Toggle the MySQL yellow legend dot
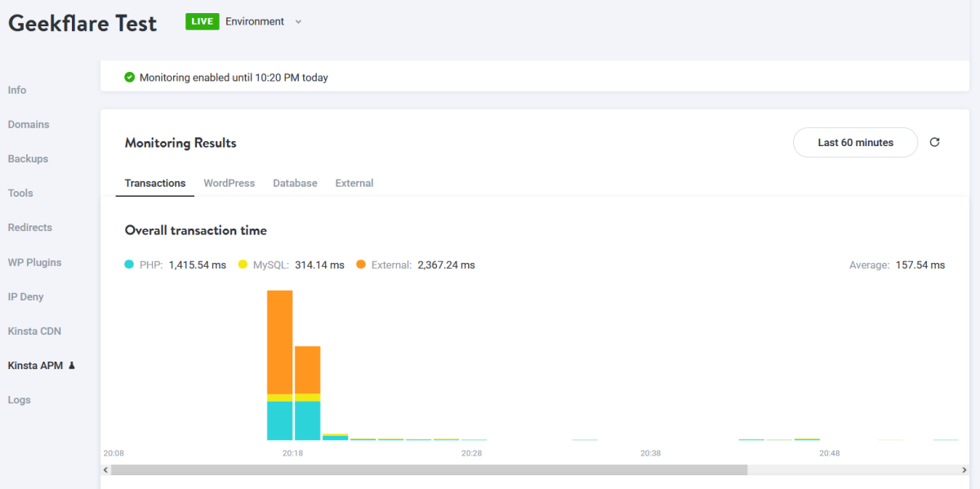Image resolution: width=980 pixels, height=489 pixels. [243, 265]
